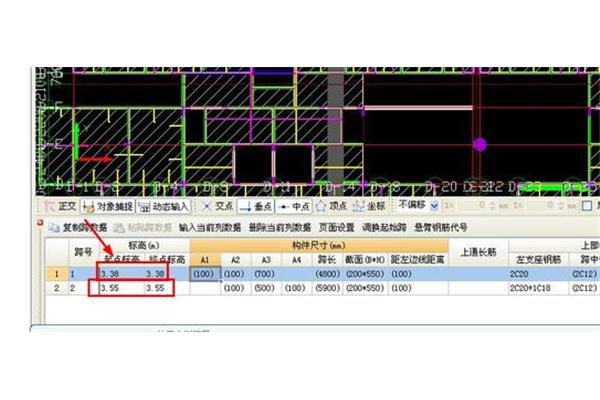Screen dimensions: 600x400
Task: Click the 顶点 vertex icon
Action: tap(321, 207)
